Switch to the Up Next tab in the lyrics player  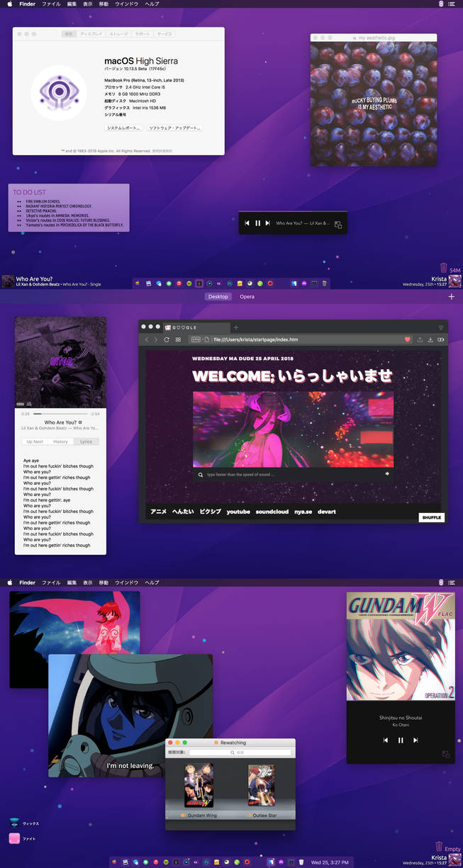point(35,441)
